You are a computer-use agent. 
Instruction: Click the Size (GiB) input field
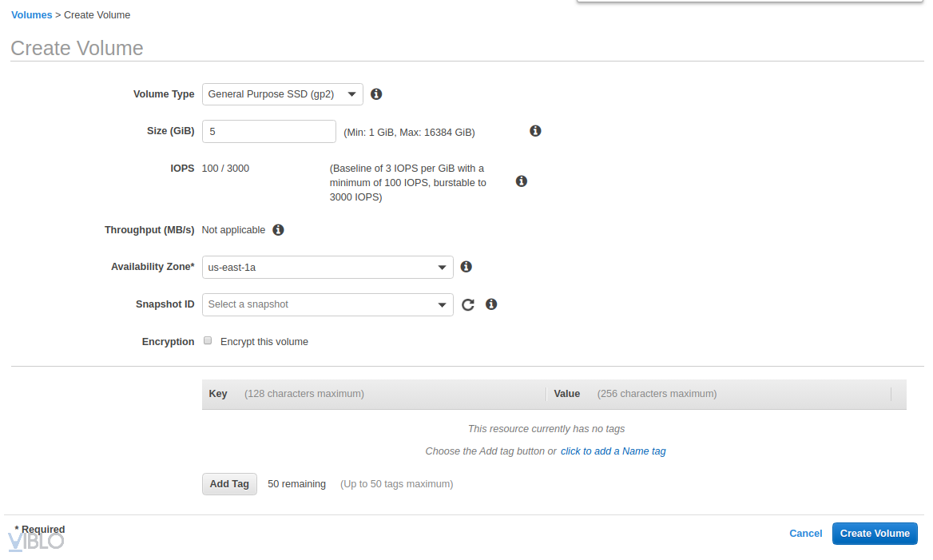[269, 131]
